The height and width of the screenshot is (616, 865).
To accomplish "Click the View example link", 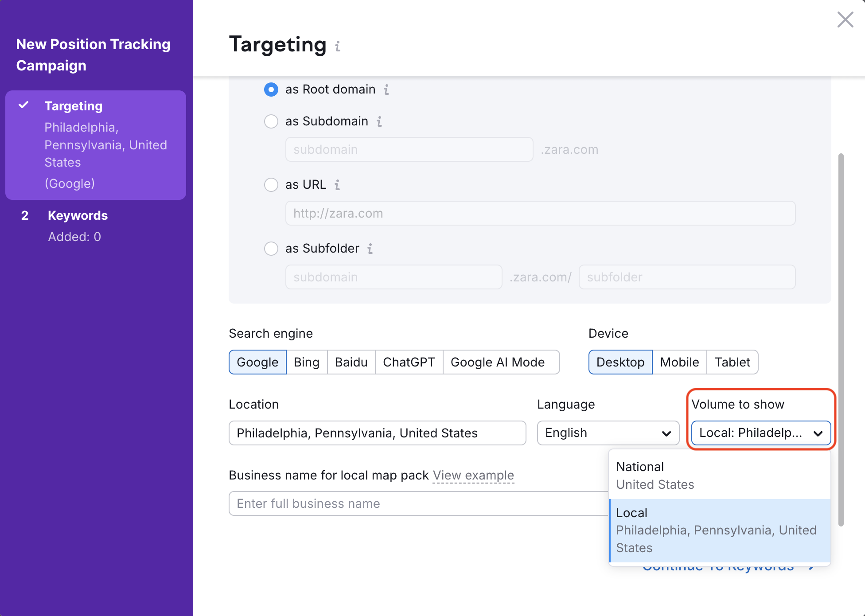I will tap(473, 475).
